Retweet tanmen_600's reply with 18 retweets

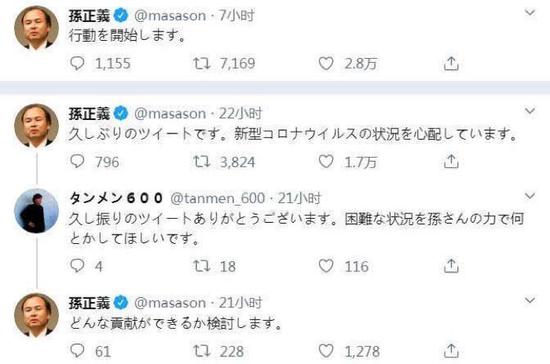[x=202, y=266]
